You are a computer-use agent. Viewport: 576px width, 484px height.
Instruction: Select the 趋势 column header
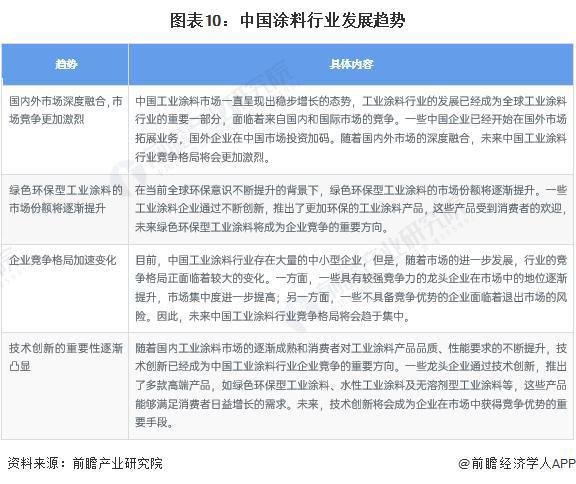(x=66, y=64)
